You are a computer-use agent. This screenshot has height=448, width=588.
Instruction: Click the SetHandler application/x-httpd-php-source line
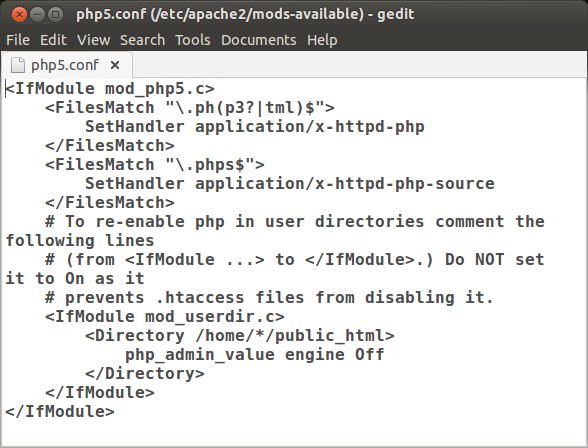[290, 184]
